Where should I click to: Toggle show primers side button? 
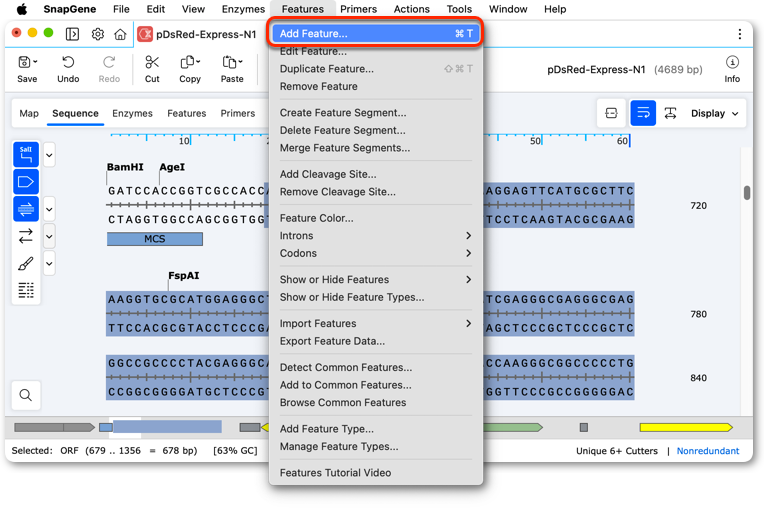pyautogui.click(x=26, y=209)
